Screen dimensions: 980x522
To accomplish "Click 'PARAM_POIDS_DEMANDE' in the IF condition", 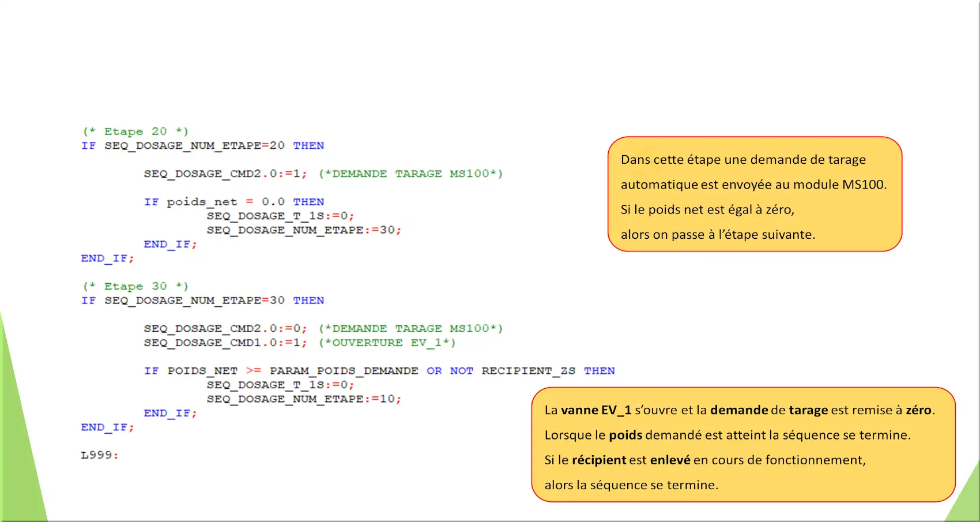I will click(344, 371).
